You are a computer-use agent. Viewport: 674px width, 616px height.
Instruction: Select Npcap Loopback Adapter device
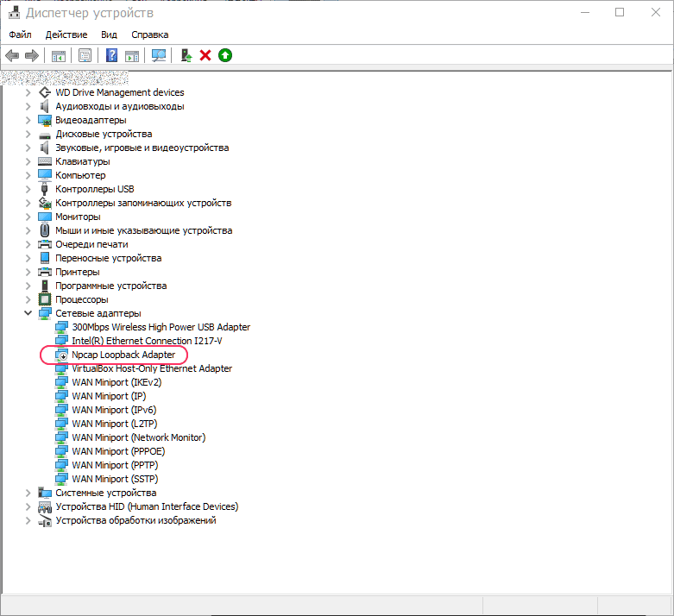pos(123,355)
